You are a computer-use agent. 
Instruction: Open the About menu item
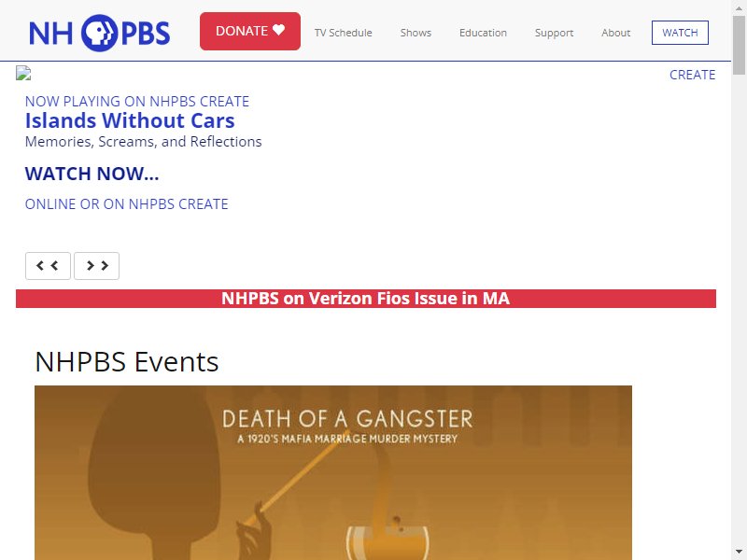coord(615,33)
